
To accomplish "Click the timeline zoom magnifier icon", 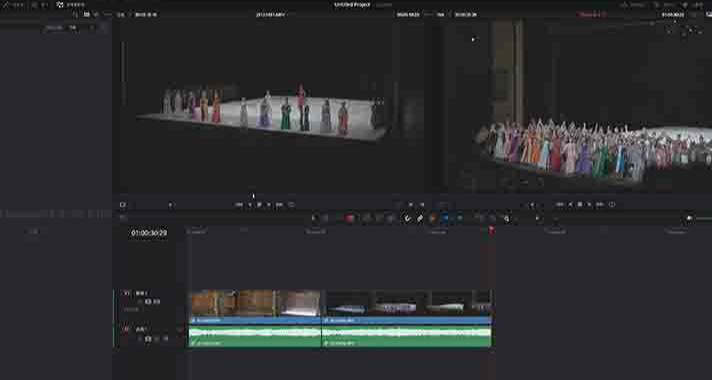I will click(506, 218).
